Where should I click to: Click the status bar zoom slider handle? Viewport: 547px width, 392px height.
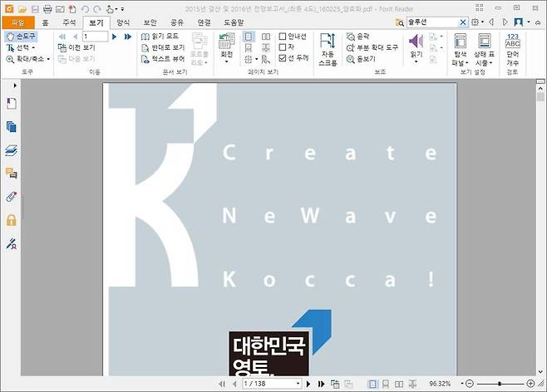(500, 384)
